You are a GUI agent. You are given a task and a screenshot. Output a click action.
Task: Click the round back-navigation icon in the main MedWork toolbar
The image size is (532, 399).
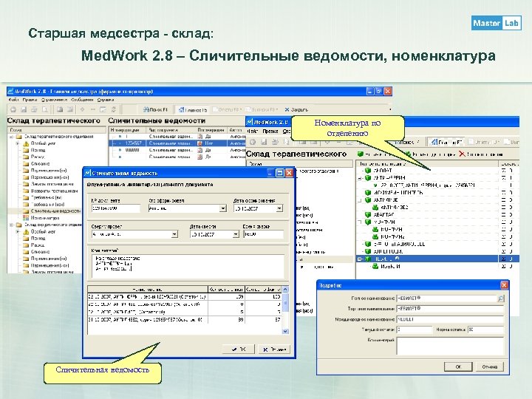[x=13, y=109]
